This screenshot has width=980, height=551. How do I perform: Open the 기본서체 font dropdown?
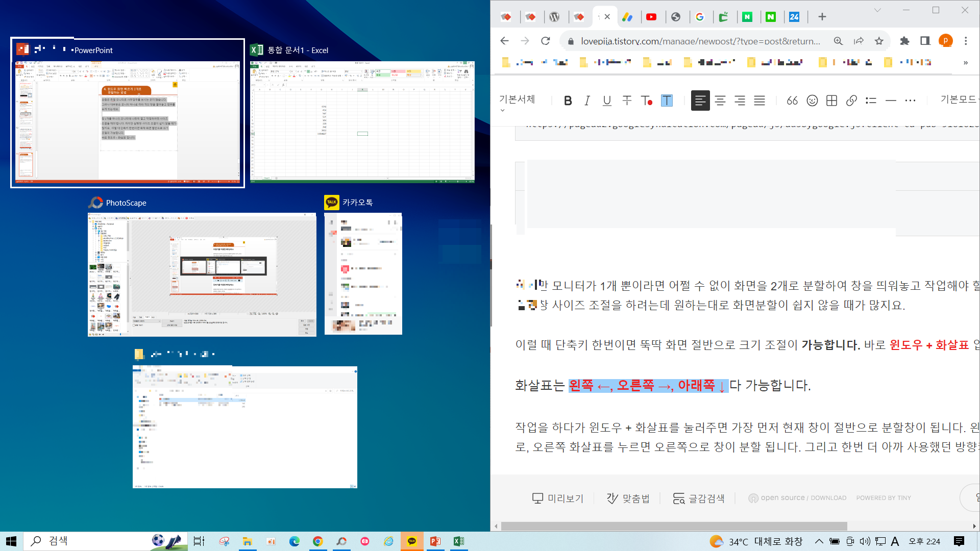(517, 99)
